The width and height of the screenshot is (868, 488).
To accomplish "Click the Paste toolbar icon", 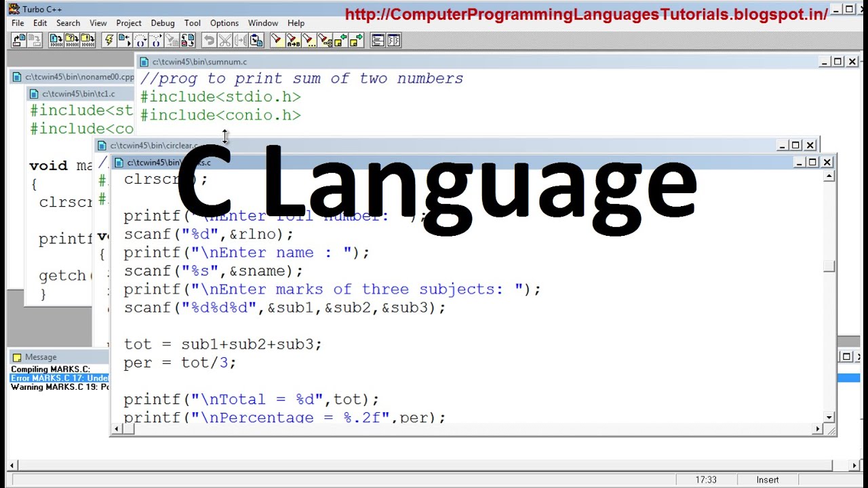I will coord(256,41).
